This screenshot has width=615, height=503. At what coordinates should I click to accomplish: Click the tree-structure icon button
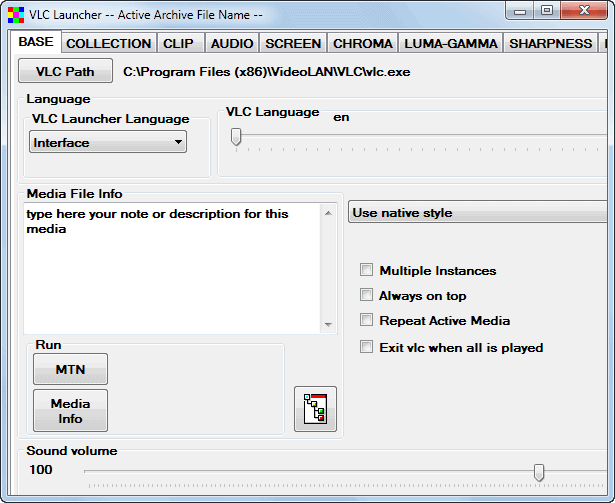[315, 409]
